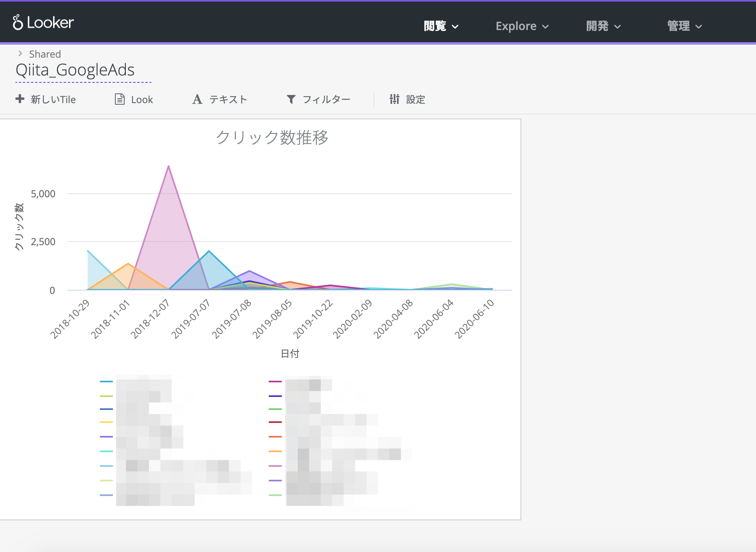
Task: Click the クリック数推移 tile title
Action: coord(272,137)
